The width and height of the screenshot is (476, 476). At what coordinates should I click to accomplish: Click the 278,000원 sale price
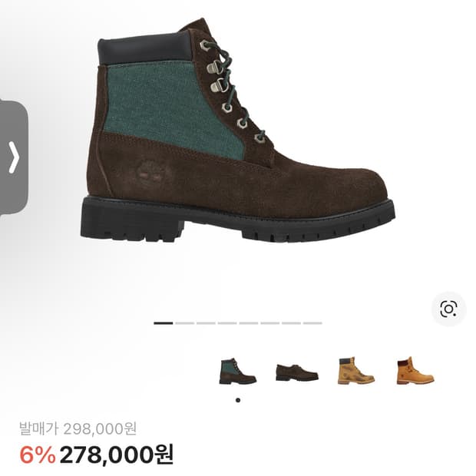coord(117,455)
